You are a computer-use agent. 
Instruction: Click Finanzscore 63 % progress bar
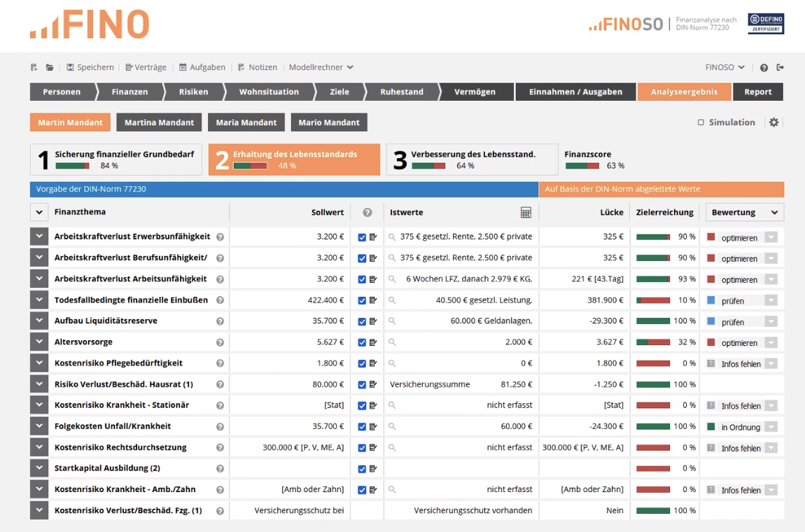pos(582,166)
